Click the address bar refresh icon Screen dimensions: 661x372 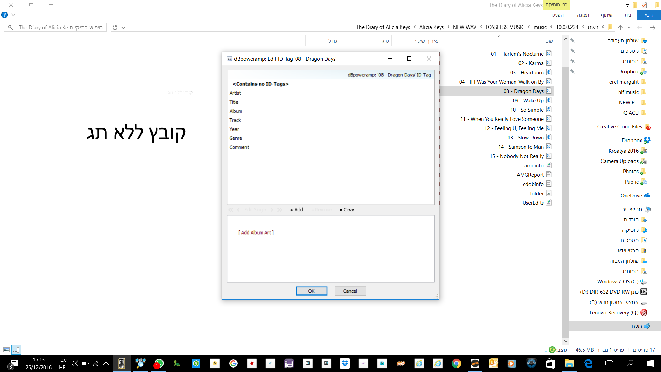click(115, 27)
